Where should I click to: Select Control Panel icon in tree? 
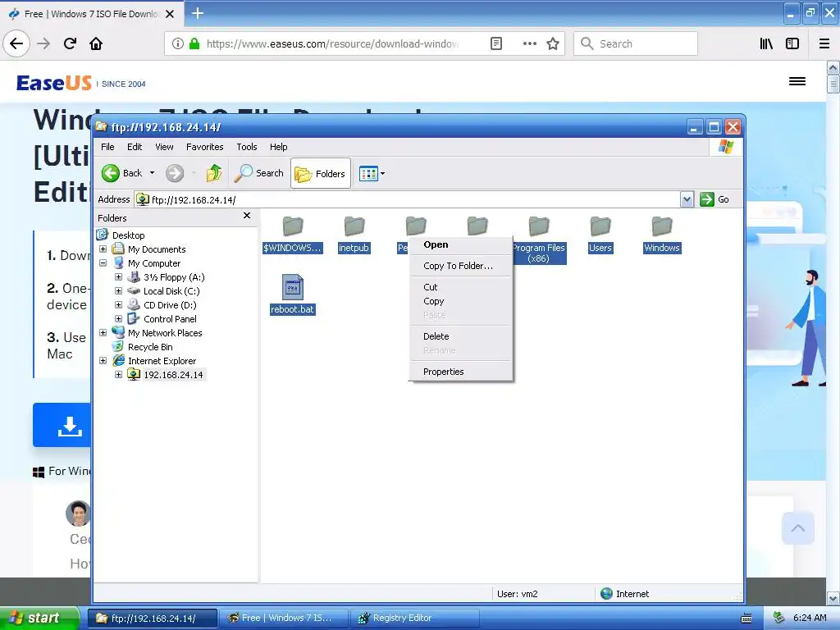(x=134, y=319)
